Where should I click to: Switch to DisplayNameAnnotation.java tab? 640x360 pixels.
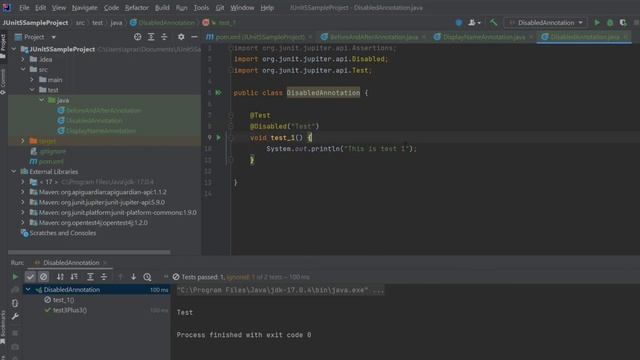[x=483, y=37]
